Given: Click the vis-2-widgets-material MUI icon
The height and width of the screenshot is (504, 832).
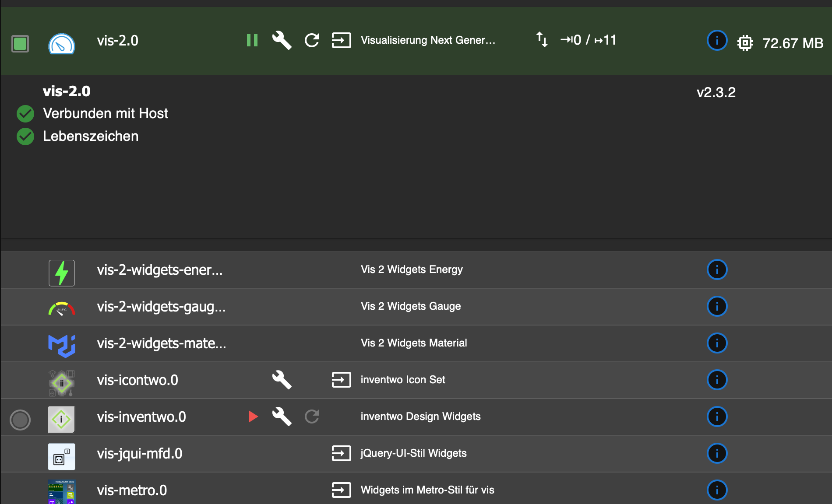Looking at the screenshot, I should tap(62, 346).
